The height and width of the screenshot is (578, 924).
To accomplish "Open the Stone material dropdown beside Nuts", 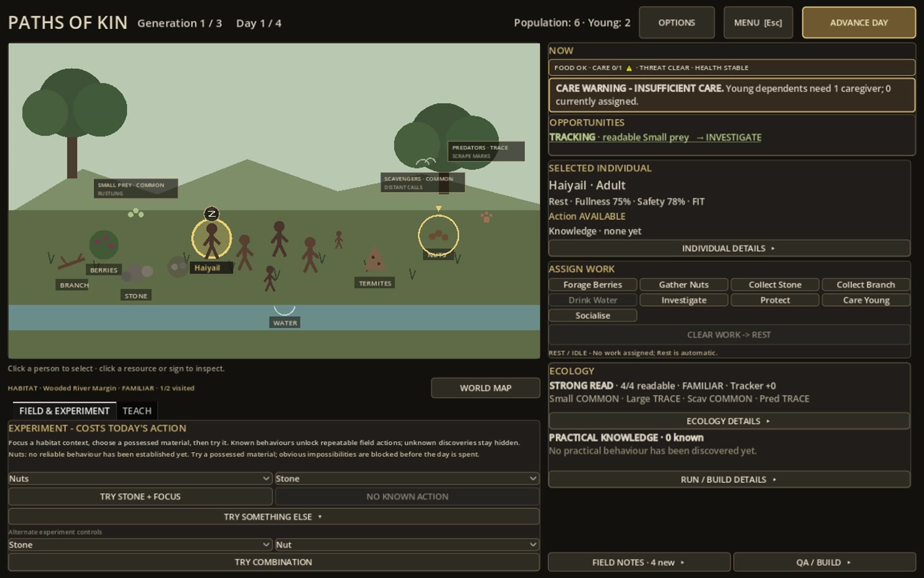I will 407,479.
